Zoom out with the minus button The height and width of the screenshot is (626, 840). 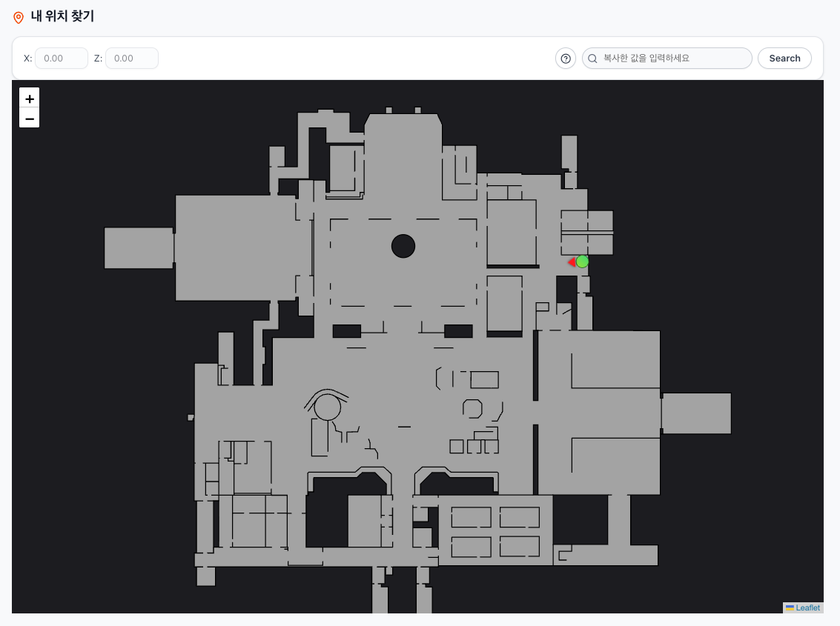(x=30, y=119)
